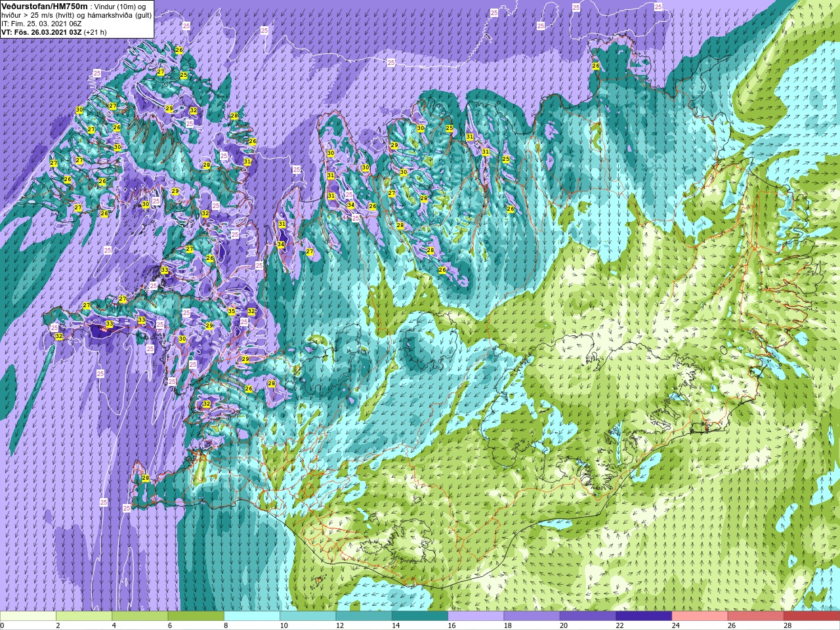840x630 pixels.
Task: Select the 'IT: Fim. 25. 03. 2021 06Z' line
Action: [41, 24]
